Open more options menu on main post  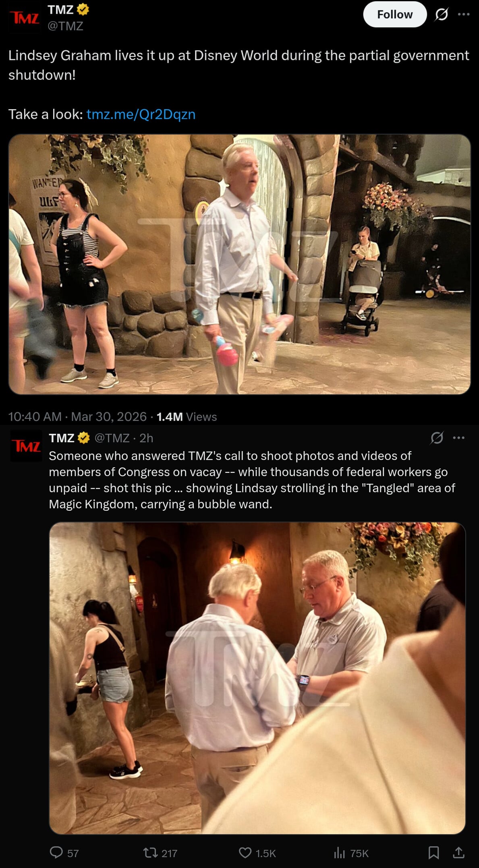pos(464,15)
